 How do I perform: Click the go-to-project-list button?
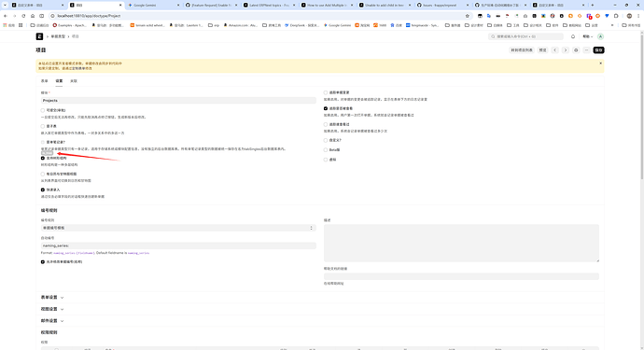[522, 50]
